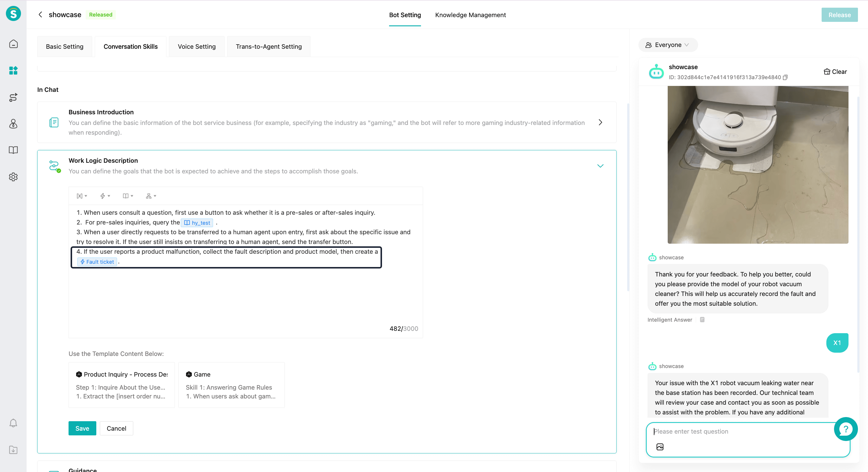Open the knowledge book icon in sidebar
This screenshot has width=868, height=472.
[13, 150]
